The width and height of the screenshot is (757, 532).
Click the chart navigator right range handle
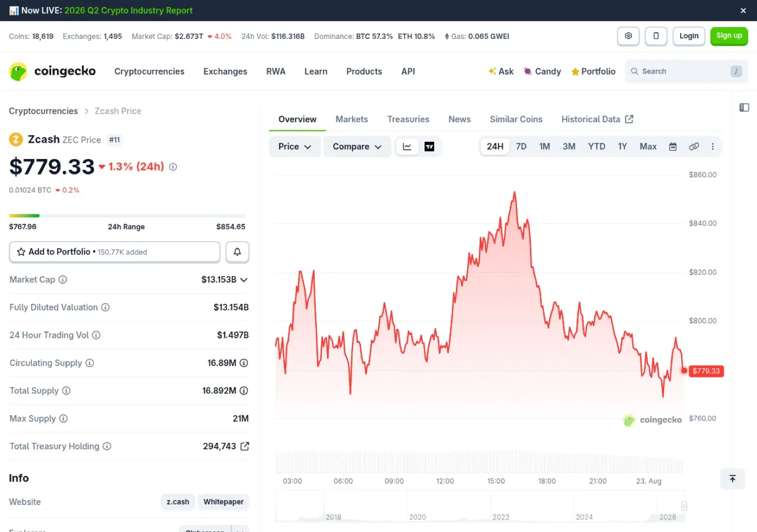684,506
